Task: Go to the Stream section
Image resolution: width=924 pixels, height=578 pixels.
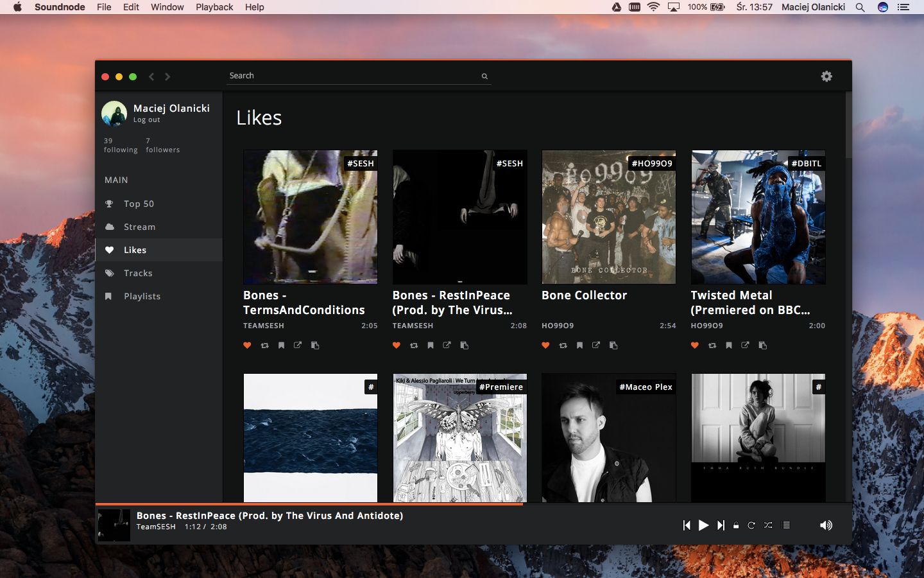Action: [x=158, y=227]
